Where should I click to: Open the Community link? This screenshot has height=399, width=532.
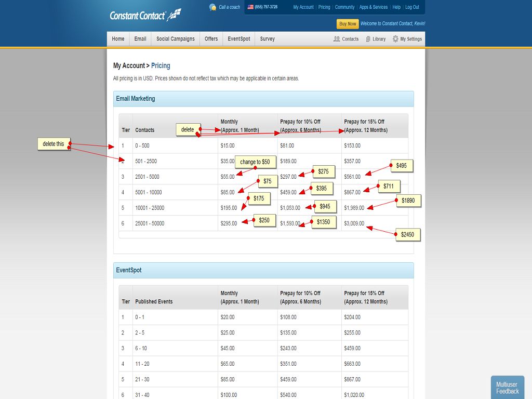click(x=344, y=7)
